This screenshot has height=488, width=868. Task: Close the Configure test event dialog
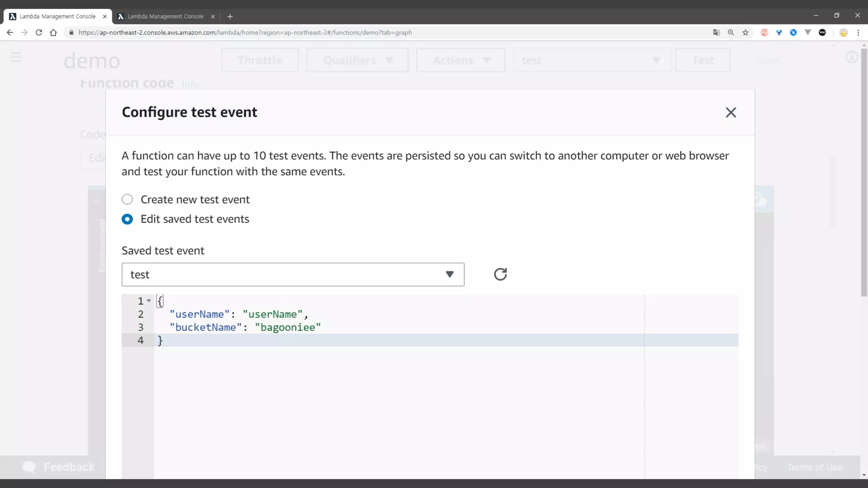pyautogui.click(x=731, y=112)
